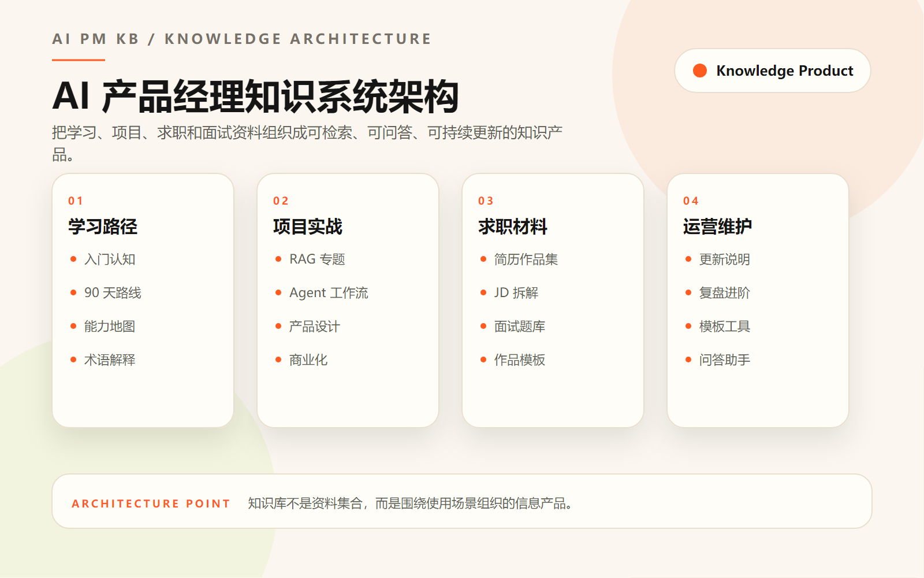Viewport: 924px width, 578px height.
Task: Click the title AI 产品经理知识系统架构
Action: click(255, 96)
